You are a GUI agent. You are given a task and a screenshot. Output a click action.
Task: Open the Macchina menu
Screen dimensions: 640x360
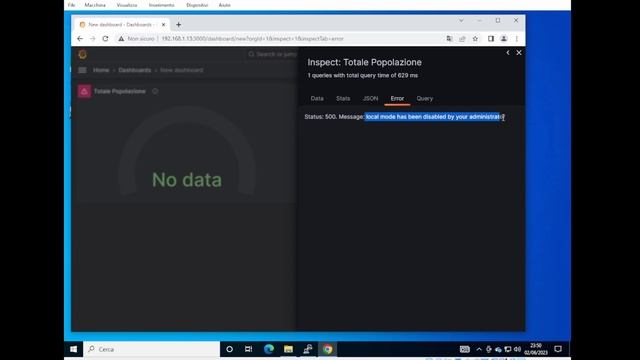pos(95,5)
